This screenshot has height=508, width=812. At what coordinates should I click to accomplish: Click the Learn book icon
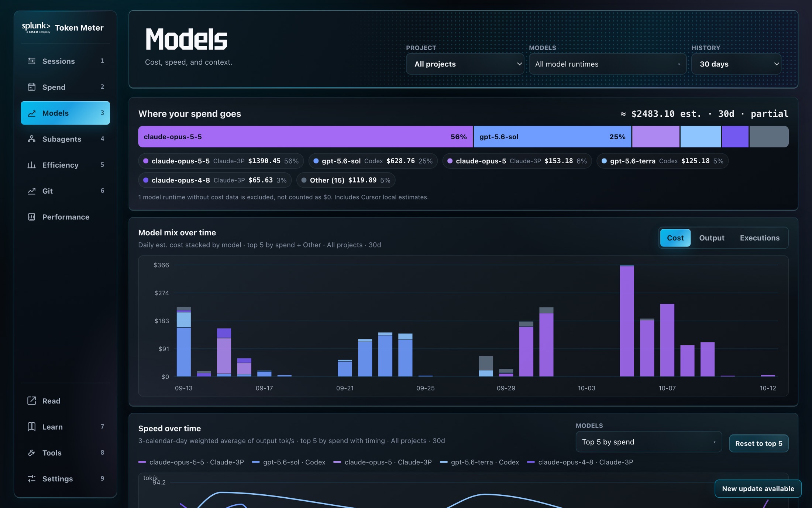pyautogui.click(x=32, y=427)
